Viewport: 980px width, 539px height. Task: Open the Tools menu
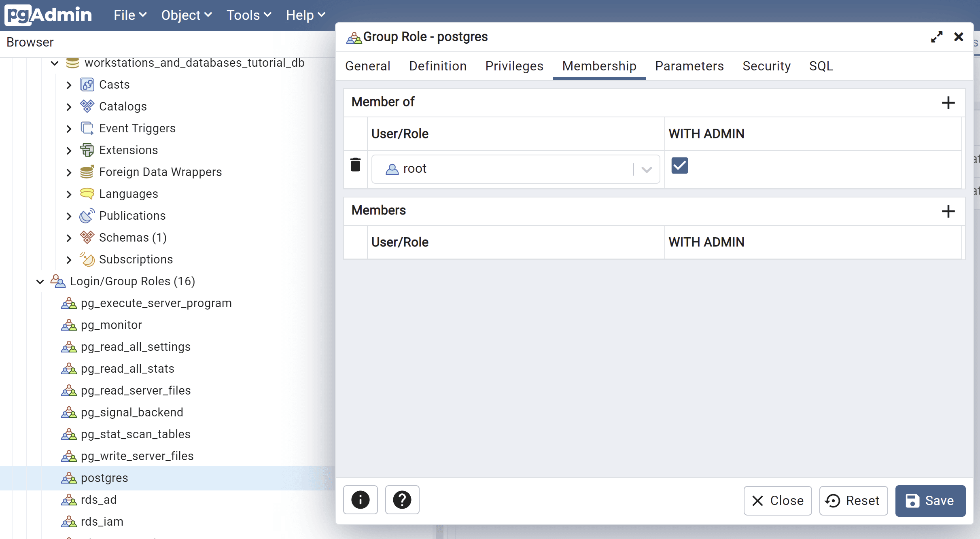pos(248,15)
